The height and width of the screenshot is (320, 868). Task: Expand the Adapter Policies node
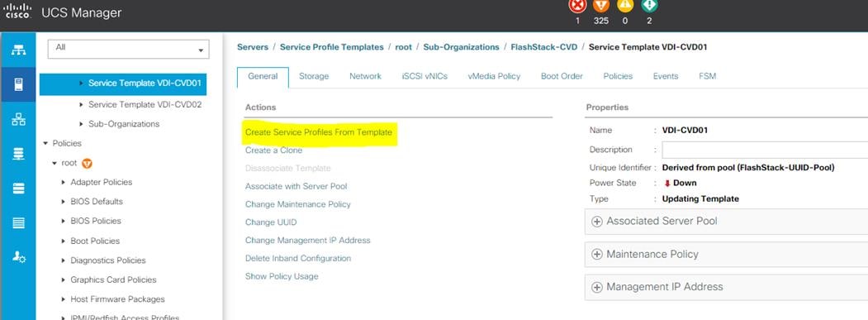pyautogui.click(x=64, y=182)
